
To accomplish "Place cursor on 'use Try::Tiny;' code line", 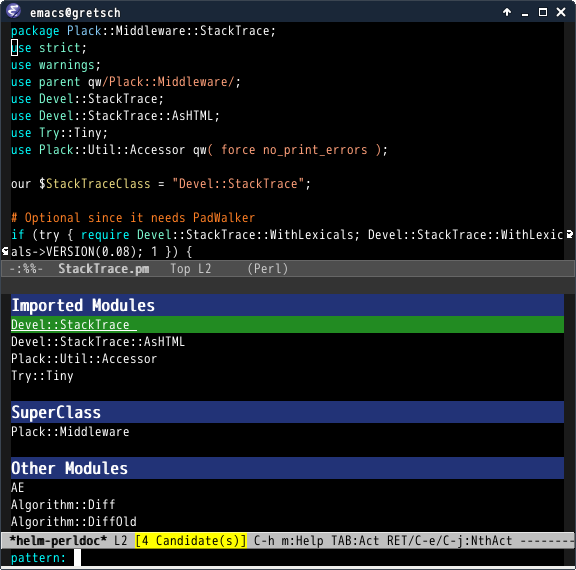I will tap(60, 133).
